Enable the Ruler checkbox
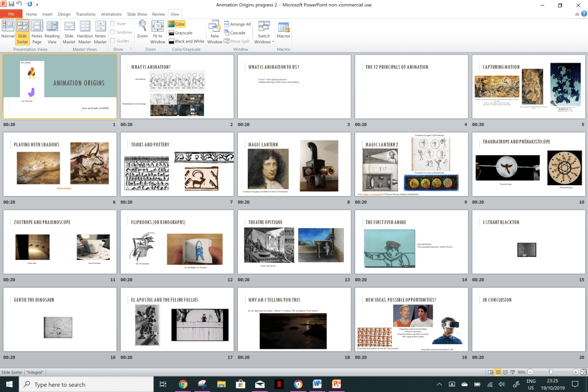 coord(113,24)
